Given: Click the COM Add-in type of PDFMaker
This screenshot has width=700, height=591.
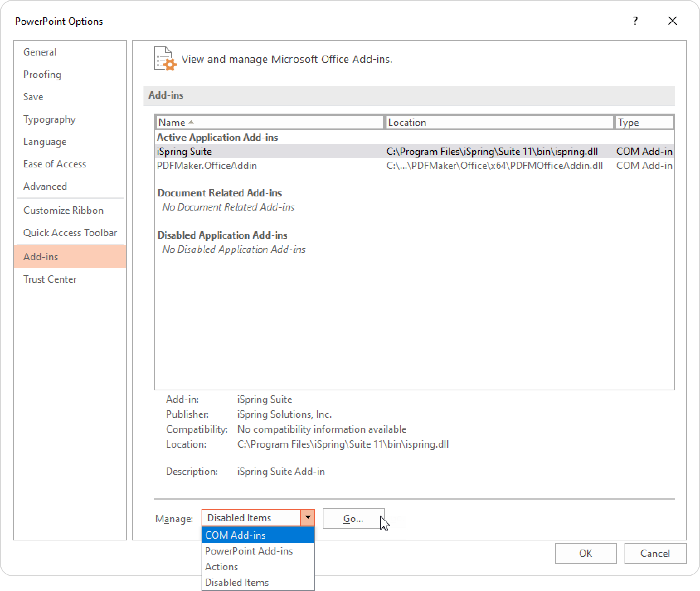Looking at the screenshot, I should 644,166.
